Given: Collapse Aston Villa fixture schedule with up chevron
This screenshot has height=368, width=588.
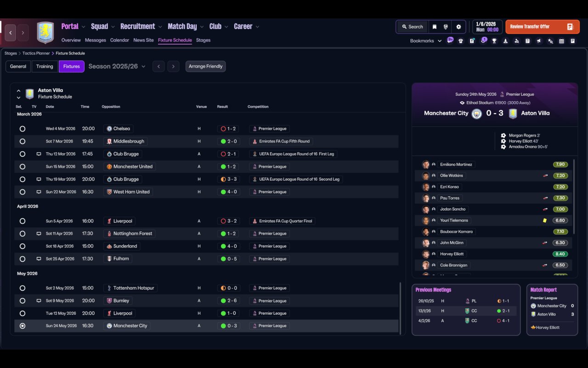Looking at the screenshot, I should pyautogui.click(x=18, y=91).
